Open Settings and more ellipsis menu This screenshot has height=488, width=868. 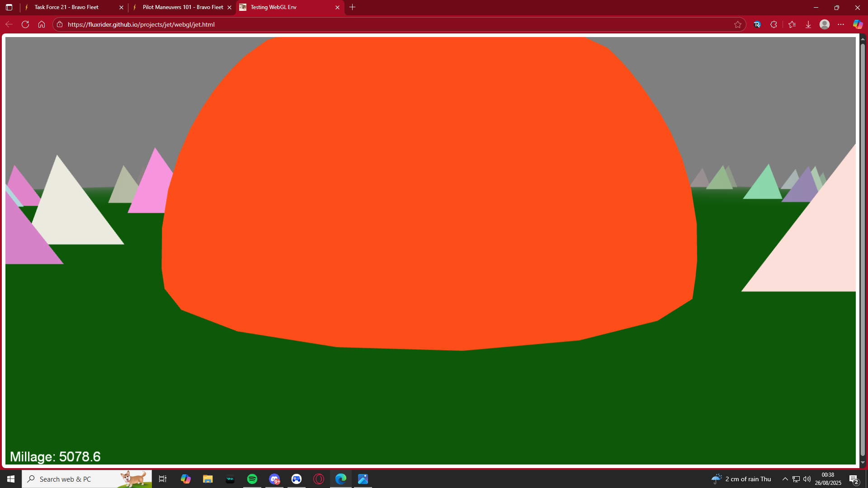pos(841,24)
